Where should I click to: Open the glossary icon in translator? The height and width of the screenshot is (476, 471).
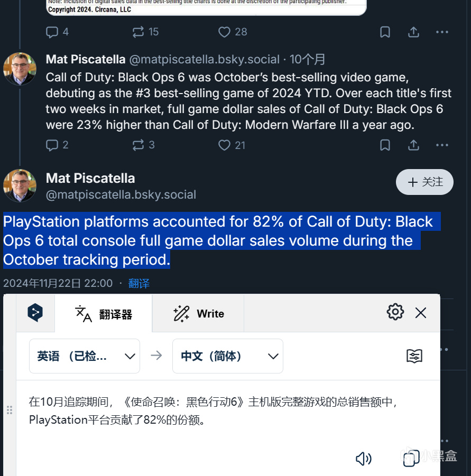414,356
